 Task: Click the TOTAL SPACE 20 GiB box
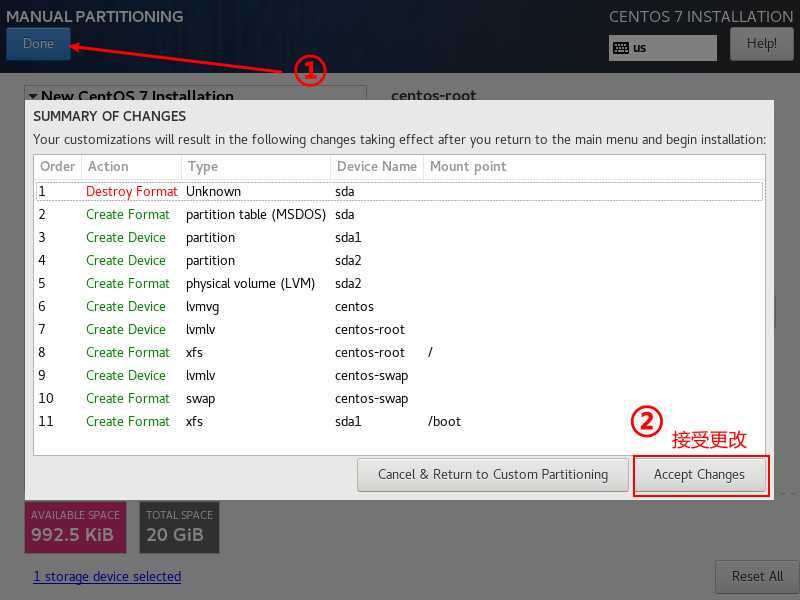click(180, 527)
